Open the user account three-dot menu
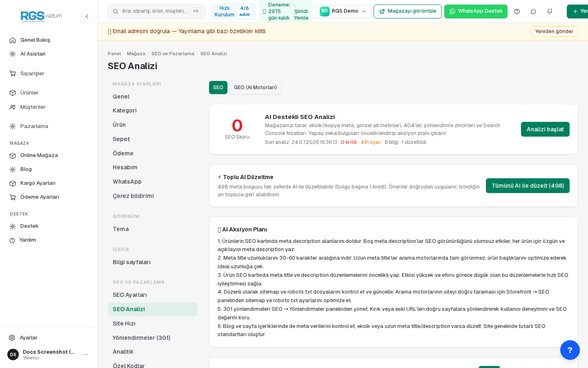This screenshot has width=588, height=368. click(x=85, y=355)
